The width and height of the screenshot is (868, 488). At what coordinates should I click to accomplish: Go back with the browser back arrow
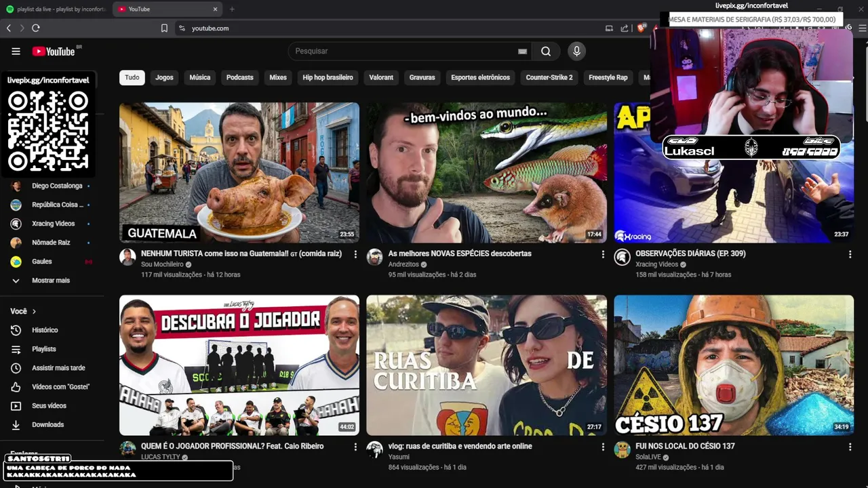tap(9, 28)
